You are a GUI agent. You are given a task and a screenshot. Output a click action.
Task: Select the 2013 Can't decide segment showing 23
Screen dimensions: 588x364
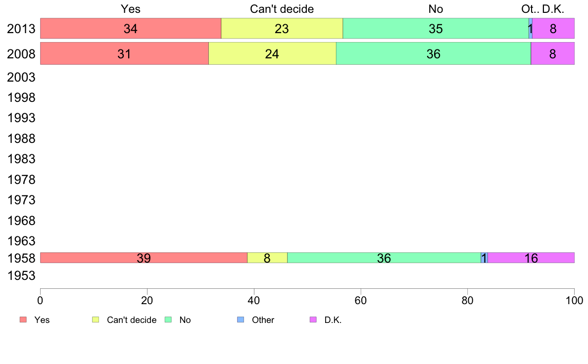282,28
